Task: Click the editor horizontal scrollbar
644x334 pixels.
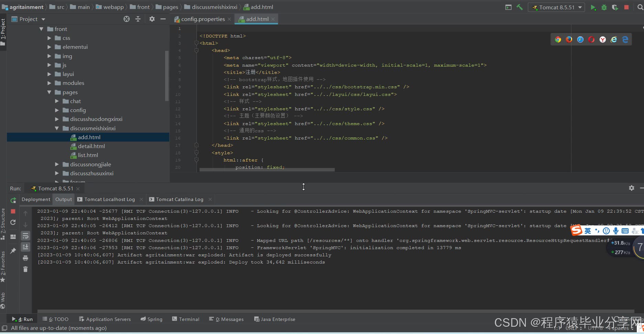Action: [x=267, y=170]
